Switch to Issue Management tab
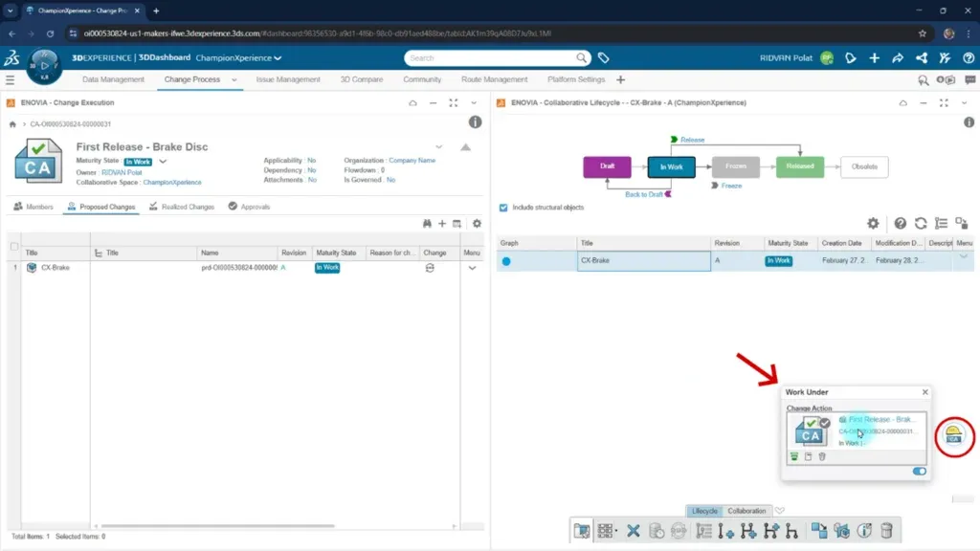Screen dimensions: 980x551 pyautogui.click(x=288, y=80)
